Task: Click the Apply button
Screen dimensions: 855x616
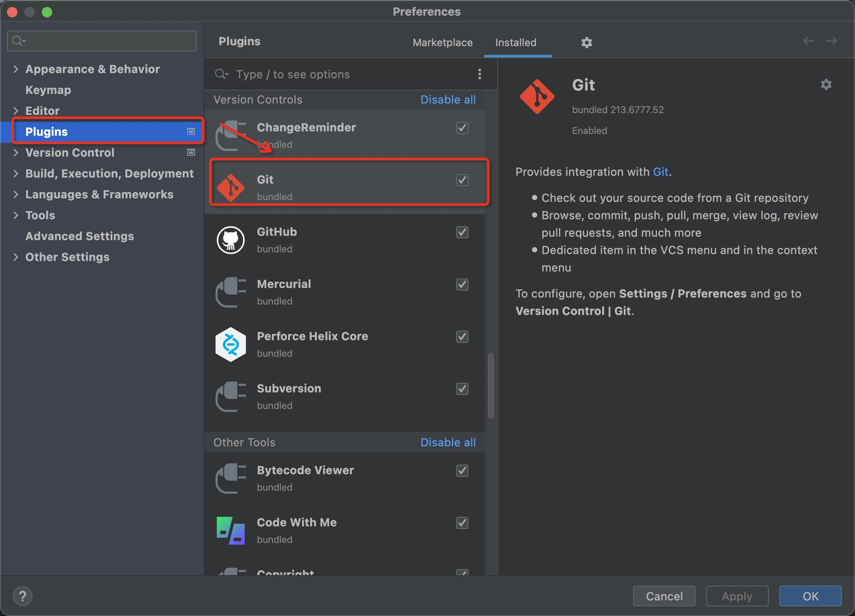Action: (737, 596)
